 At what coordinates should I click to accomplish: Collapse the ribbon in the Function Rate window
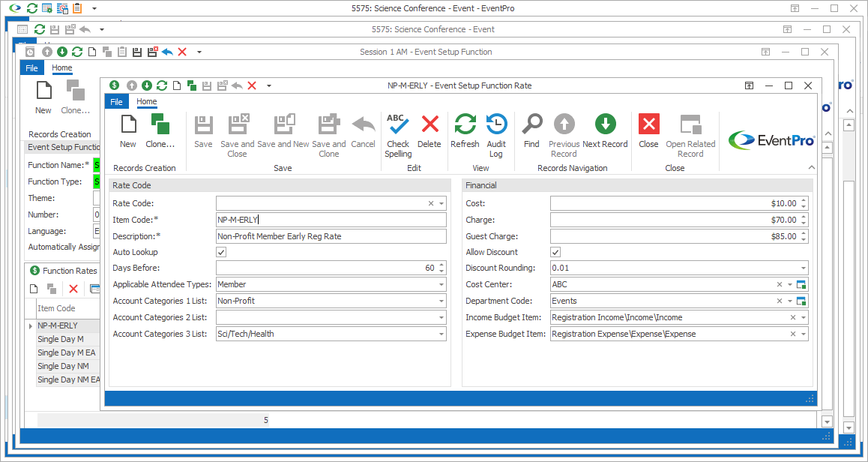pos(812,167)
